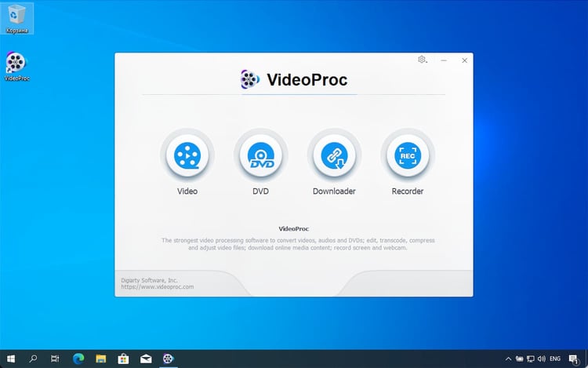The width and height of the screenshot is (588, 368).
Task: Open the notification center
Action: click(x=574, y=359)
